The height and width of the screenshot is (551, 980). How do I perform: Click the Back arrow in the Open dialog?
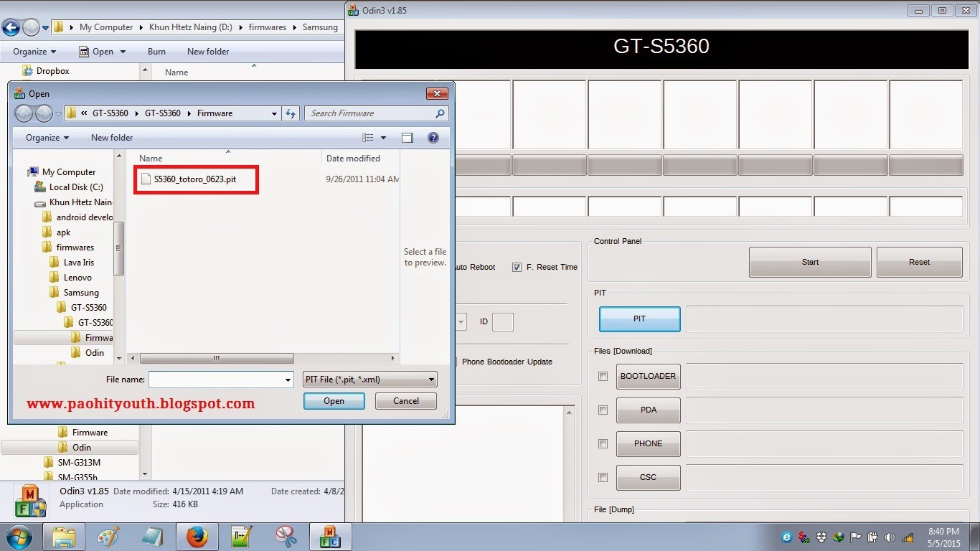point(24,113)
